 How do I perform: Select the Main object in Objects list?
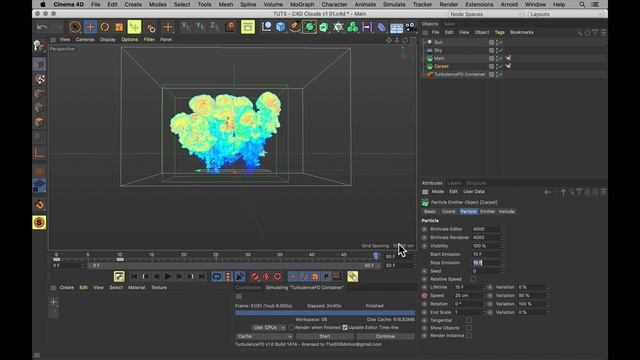click(x=439, y=58)
